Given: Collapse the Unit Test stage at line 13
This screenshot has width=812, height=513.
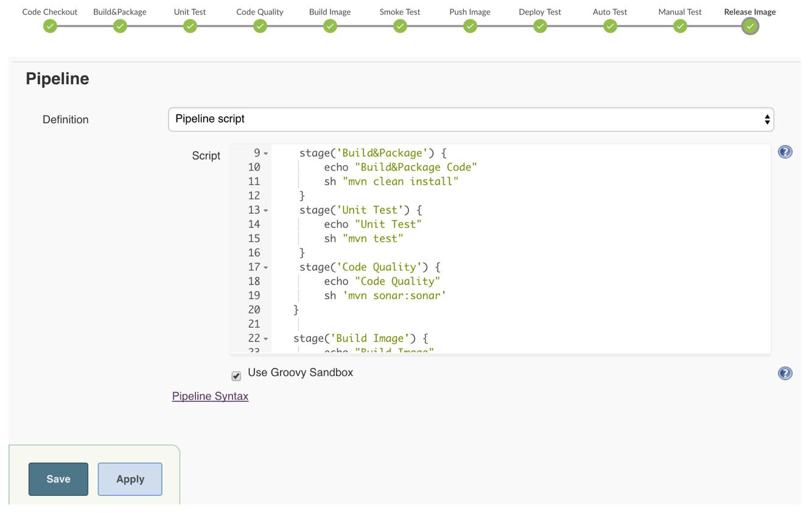Looking at the screenshot, I should coord(266,210).
